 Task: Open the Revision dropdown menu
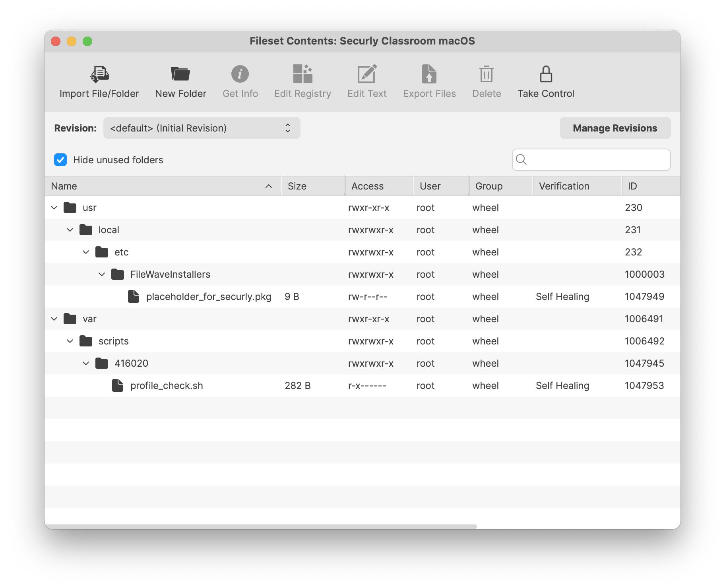pyautogui.click(x=202, y=128)
